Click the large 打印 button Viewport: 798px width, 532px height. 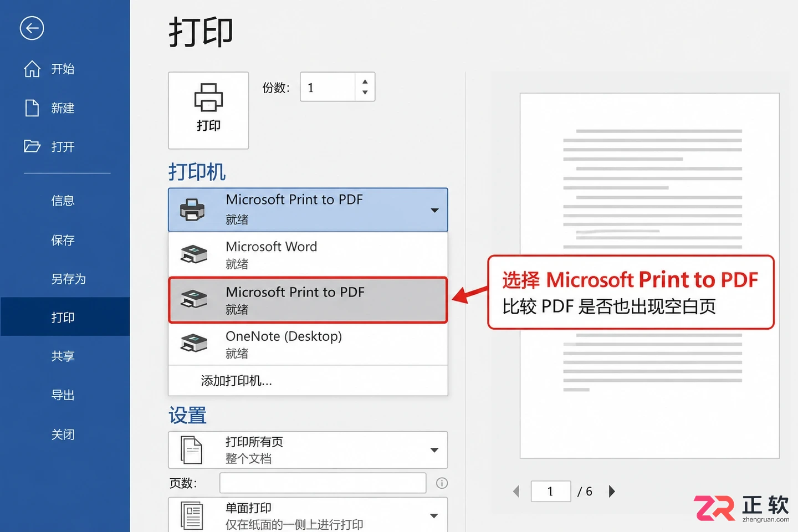click(x=208, y=110)
